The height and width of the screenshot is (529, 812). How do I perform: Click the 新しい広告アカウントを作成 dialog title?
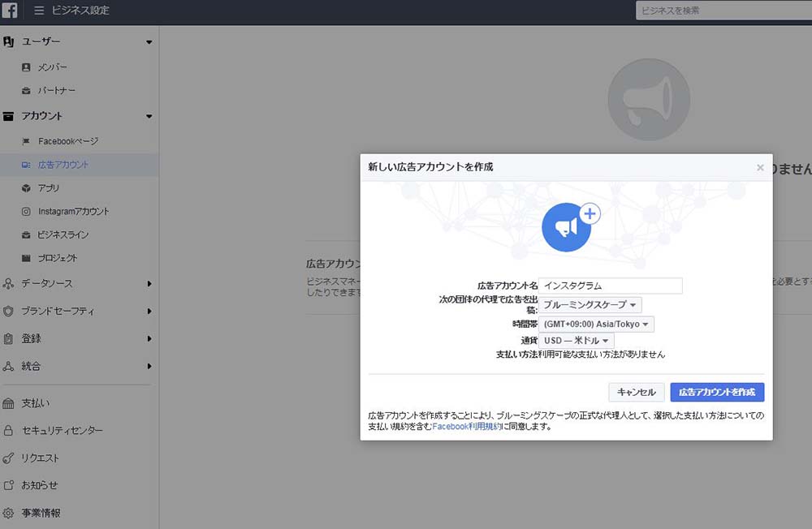[430, 166]
